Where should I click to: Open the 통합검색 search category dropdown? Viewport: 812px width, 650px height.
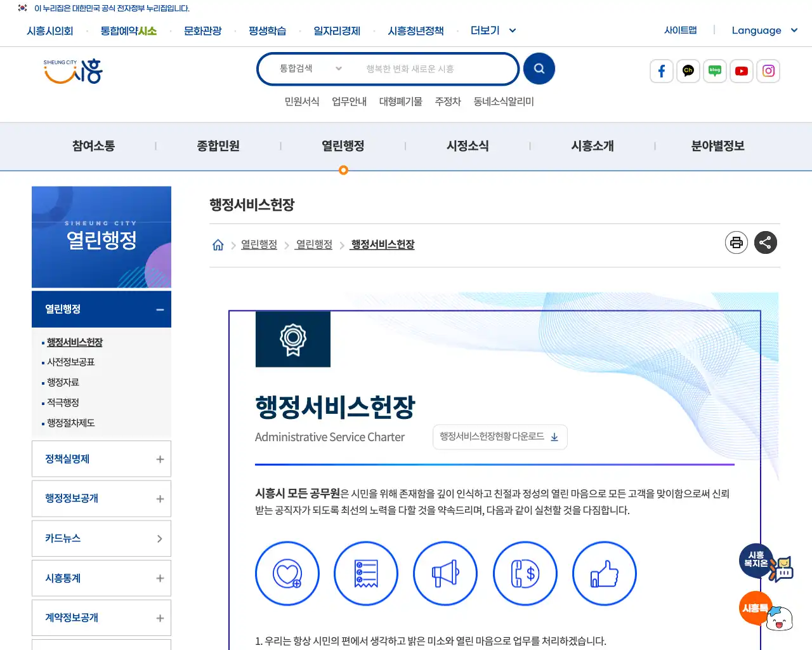(x=311, y=69)
